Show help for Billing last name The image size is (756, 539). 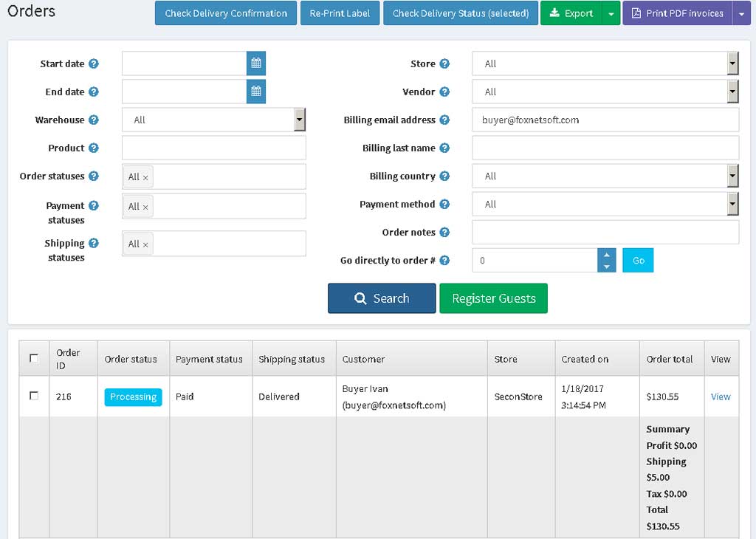click(444, 148)
